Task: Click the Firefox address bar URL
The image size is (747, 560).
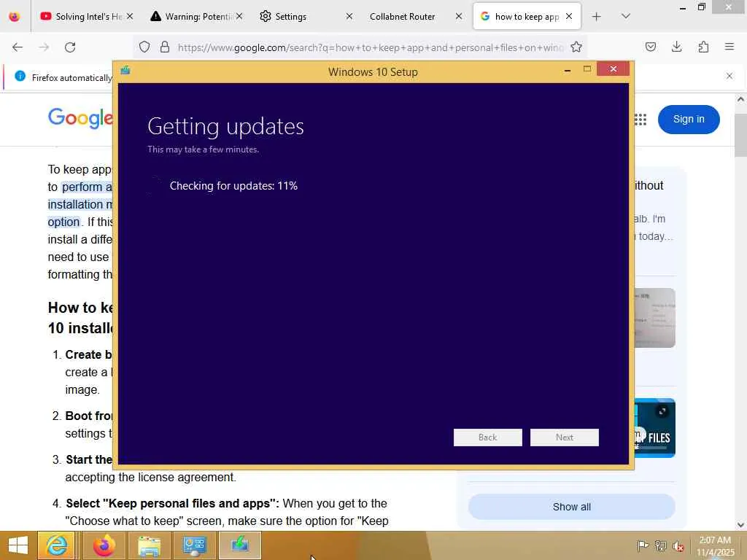Action: click(371, 47)
